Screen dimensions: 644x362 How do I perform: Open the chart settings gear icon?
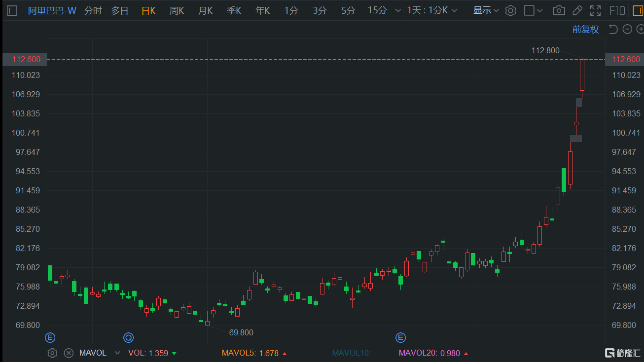(510, 10)
